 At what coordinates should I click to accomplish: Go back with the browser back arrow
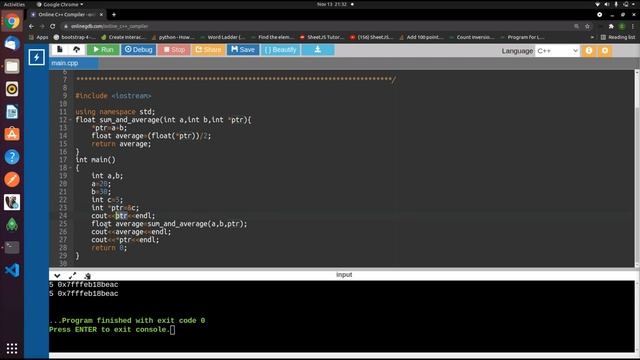point(31,26)
